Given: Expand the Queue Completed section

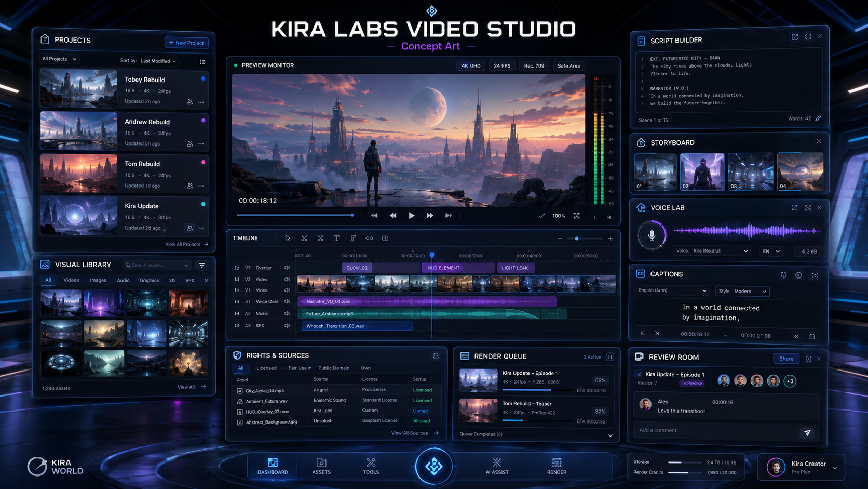Looking at the screenshot, I should pyautogui.click(x=610, y=435).
